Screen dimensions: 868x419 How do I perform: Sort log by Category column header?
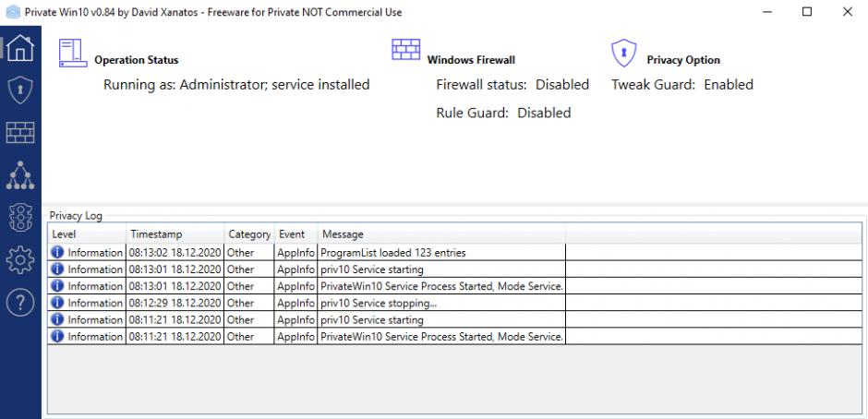[x=249, y=234]
